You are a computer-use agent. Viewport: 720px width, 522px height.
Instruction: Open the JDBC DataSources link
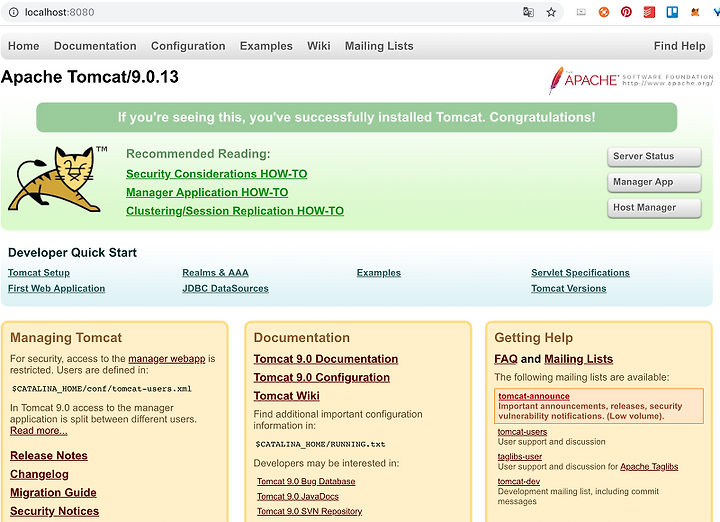coord(225,288)
